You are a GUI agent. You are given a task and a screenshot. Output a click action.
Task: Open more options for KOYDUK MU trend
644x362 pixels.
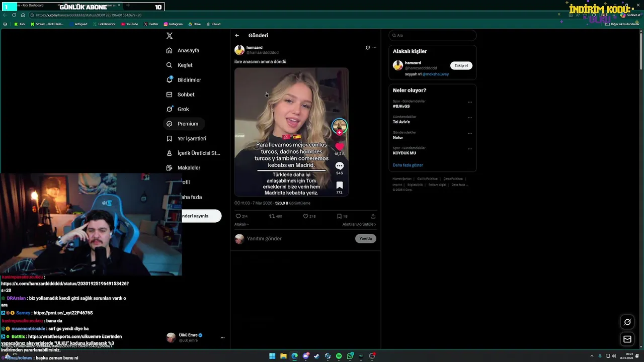[470, 149]
